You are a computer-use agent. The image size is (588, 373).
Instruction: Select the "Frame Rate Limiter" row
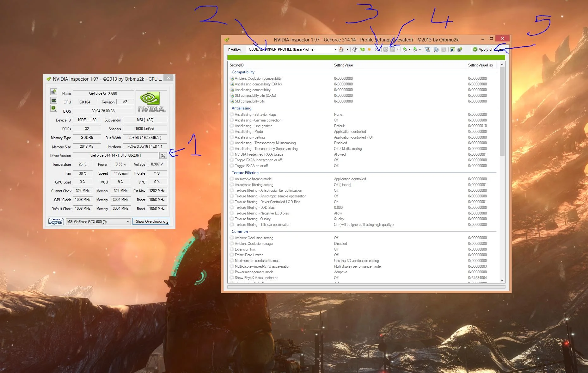tap(363, 255)
